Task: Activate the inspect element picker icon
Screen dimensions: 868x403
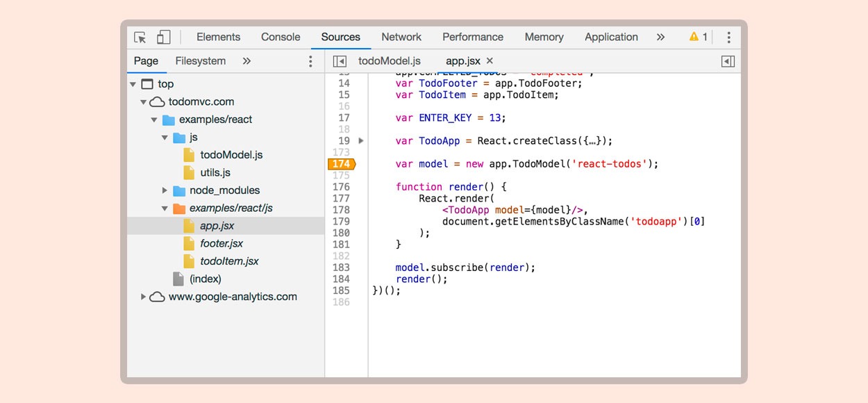Action: (140, 38)
